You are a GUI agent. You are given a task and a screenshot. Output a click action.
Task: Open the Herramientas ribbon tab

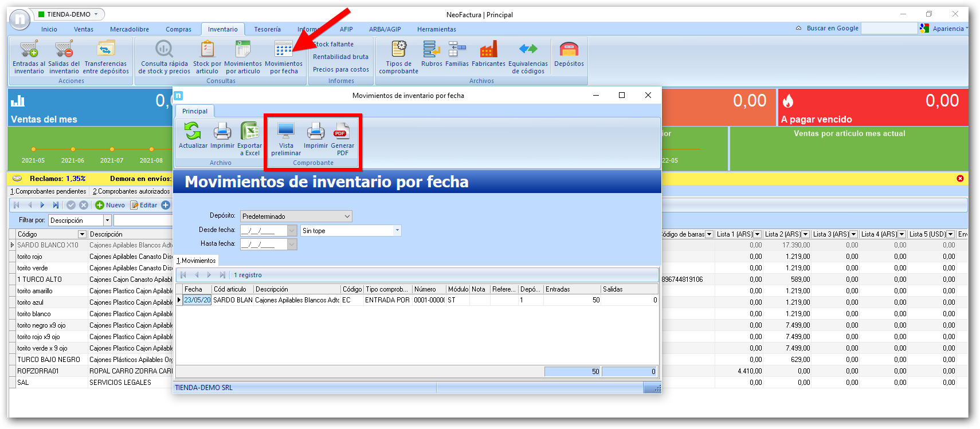point(436,29)
